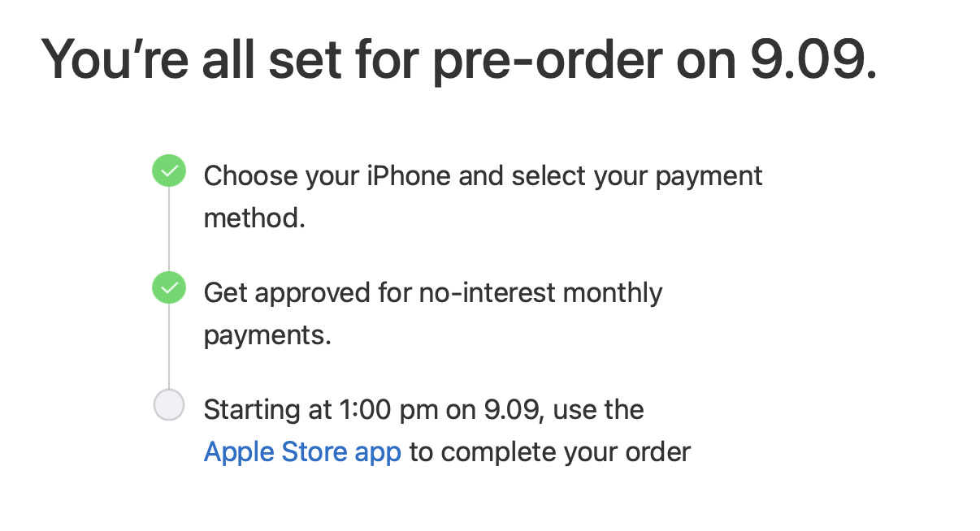Image resolution: width=980 pixels, height=531 pixels.
Task: Click the connector line above the empty circle
Action: pyautogui.click(x=169, y=347)
